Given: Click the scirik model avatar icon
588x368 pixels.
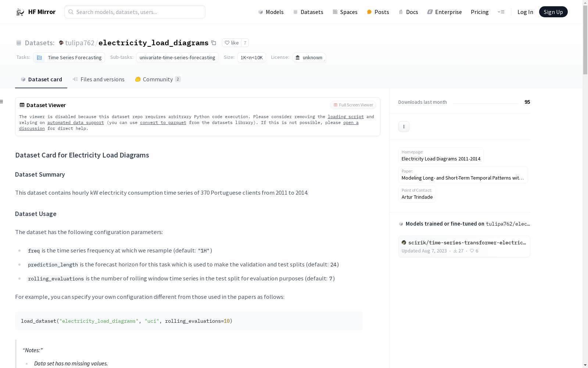Looking at the screenshot, I should pos(404,243).
